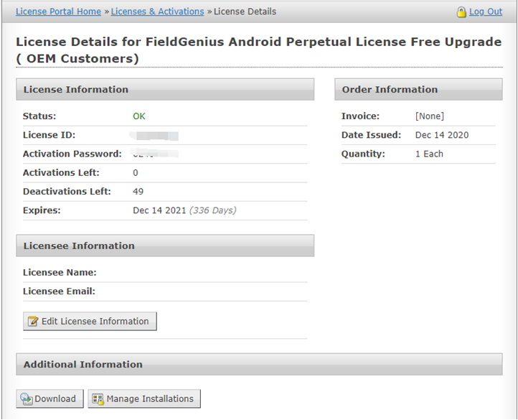Click the Log Out link
The width and height of the screenshot is (518, 420).
(486, 11)
